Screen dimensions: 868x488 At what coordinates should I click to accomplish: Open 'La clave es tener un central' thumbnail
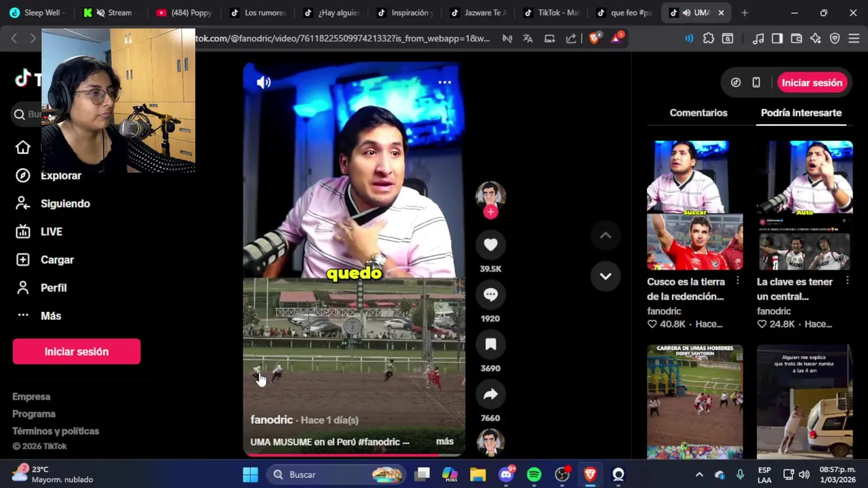tap(804, 205)
